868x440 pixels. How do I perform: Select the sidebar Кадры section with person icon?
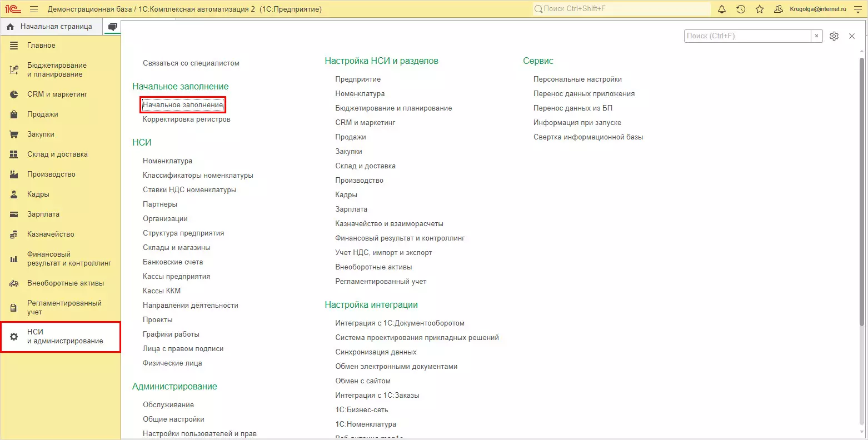pyautogui.click(x=61, y=194)
